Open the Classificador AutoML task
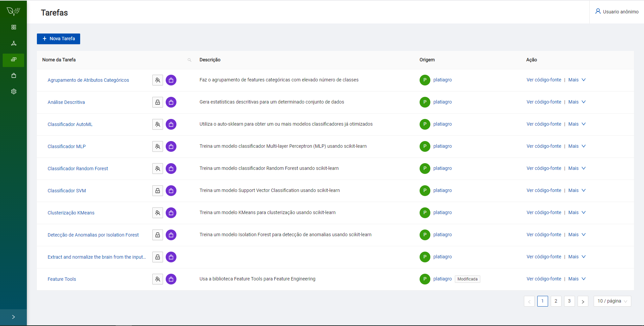Image resolution: width=644 pixels, height=326 pixels. coord(70,124)
